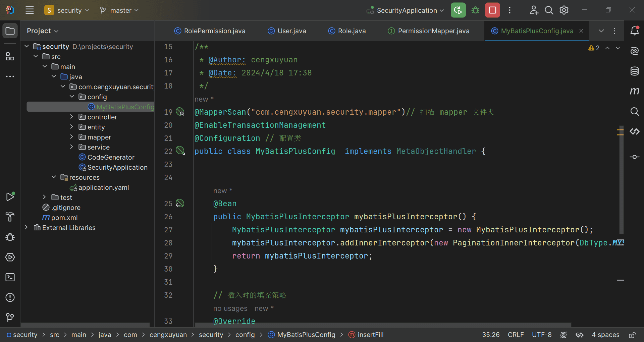Open the Git tool window
Screen dimensions: 644x342
10,317
